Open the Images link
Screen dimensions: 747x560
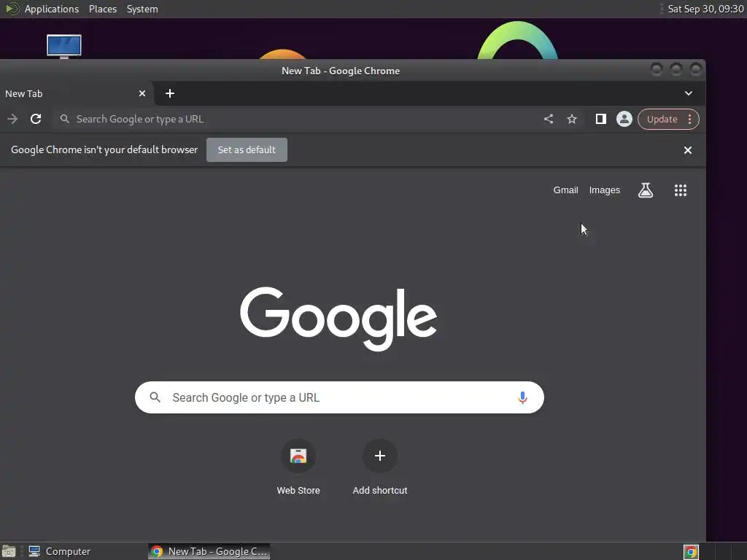point(605,190)
